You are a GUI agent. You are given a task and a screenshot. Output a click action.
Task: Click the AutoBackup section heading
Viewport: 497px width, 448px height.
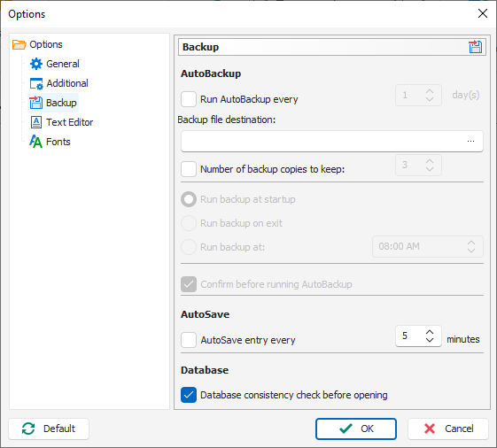211,73
